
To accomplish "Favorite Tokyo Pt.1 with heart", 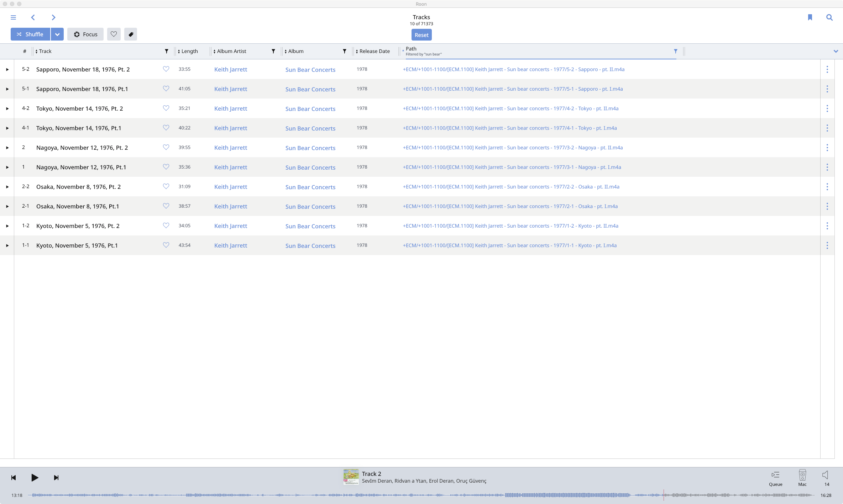I will pyautogui.click(x=166, y=128).
